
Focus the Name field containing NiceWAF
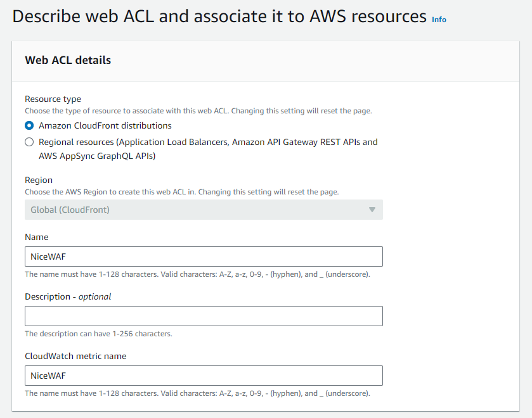point(204,256)
